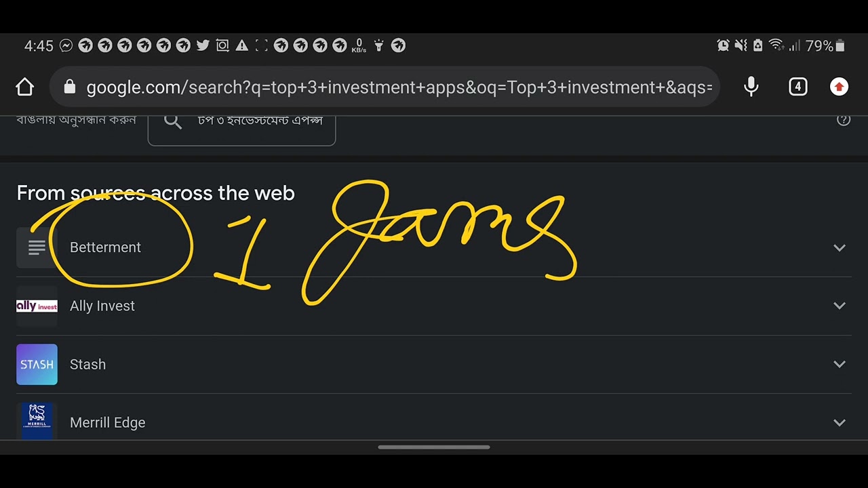This screenshot has width=868, height=488.
Task: Tap the Android gesture navigation bar
Action: pos(434,447)
